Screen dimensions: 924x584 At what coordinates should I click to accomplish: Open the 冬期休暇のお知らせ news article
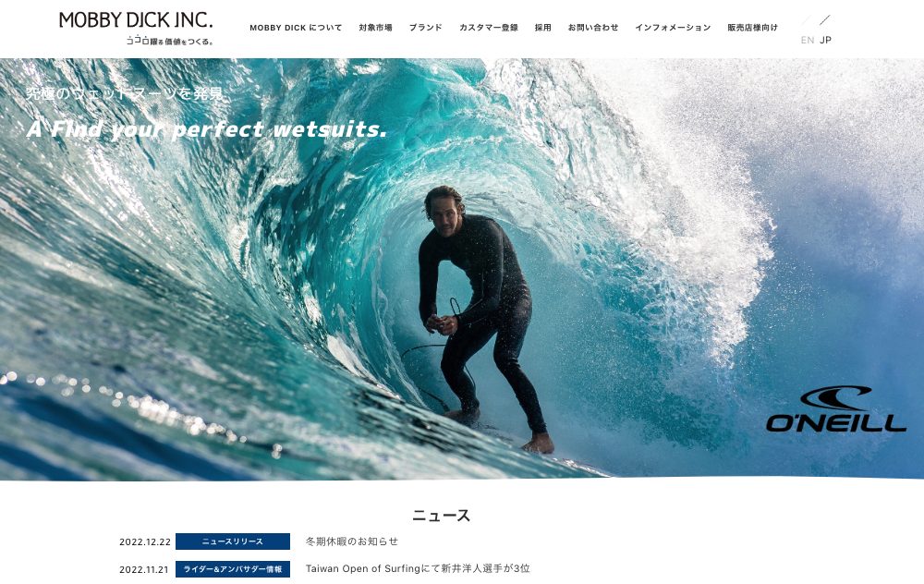pyautogui.click(x=352, y=541)
